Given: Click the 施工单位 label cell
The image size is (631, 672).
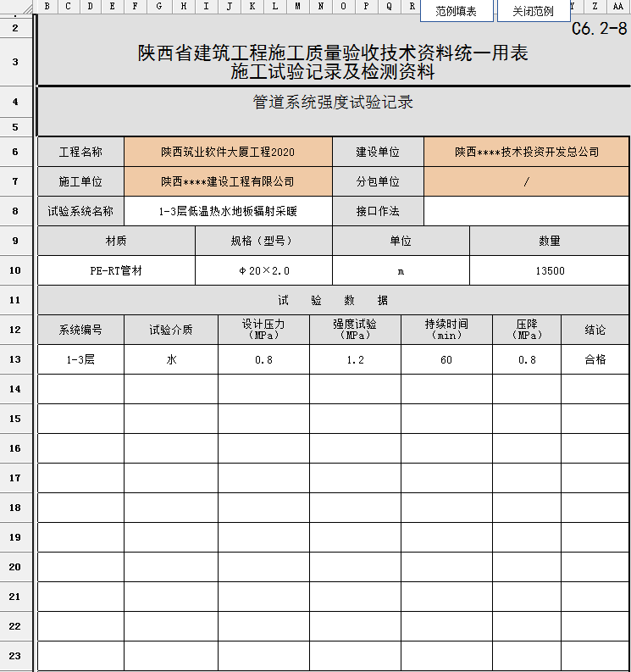Looking at the screenshot, I should click(x=81, y=181).
